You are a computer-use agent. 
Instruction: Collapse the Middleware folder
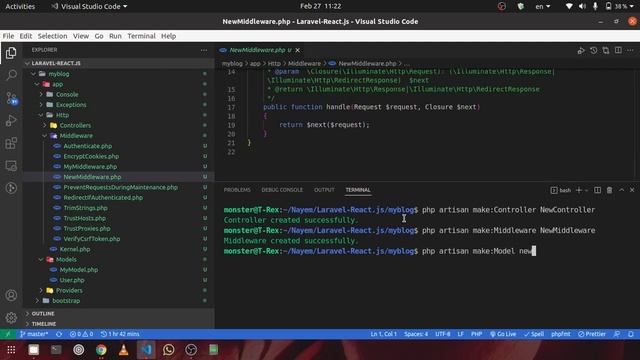coord(118,136)
